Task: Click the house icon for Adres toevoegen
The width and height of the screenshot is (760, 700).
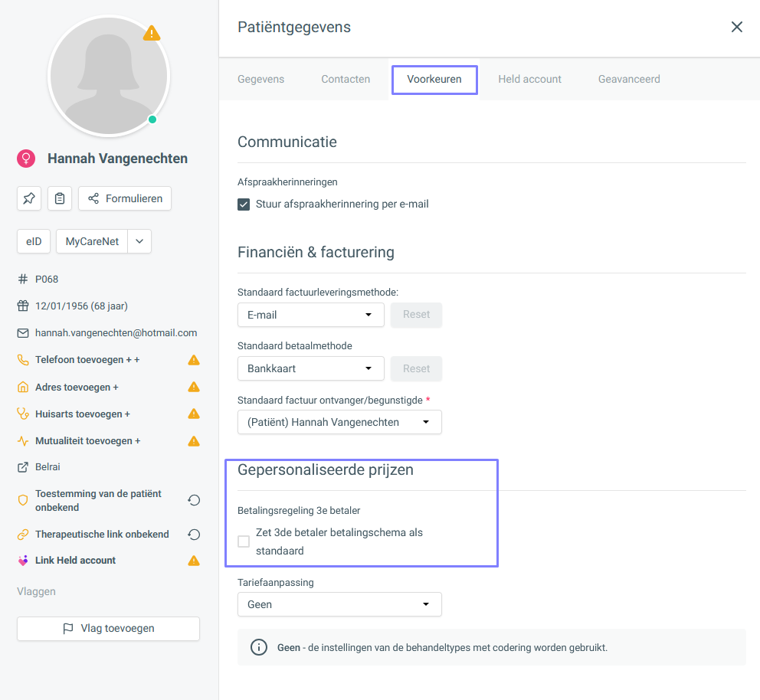Action: (23, 387)
